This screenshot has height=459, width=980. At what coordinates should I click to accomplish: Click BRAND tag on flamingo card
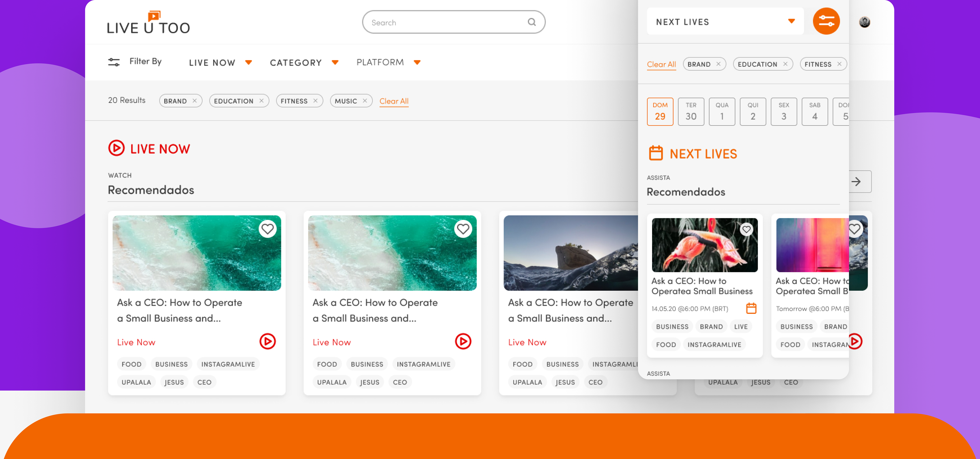pos(711,326)
